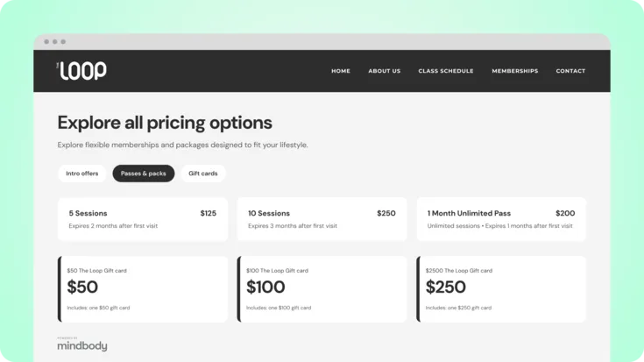Viewport: 644px width, 362px height.
Task: Go to the About Us page
Action: pyautogui.click(x=384, y=71)
